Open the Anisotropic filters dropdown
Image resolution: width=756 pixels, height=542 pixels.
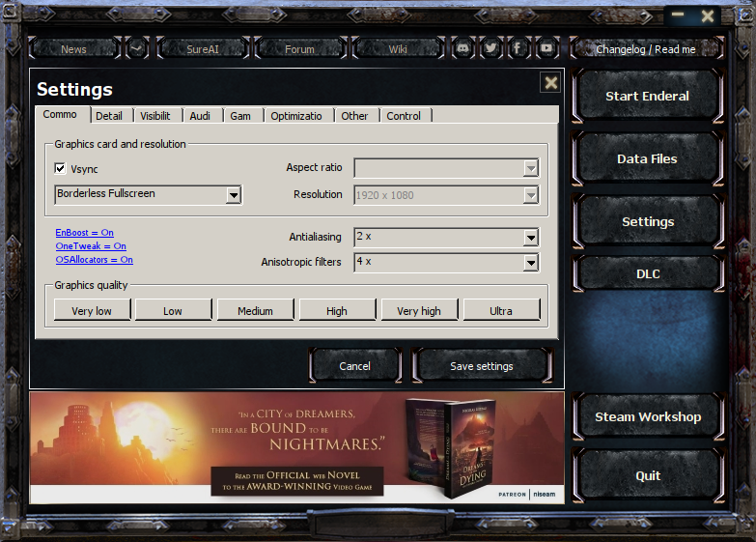point(446,262)
